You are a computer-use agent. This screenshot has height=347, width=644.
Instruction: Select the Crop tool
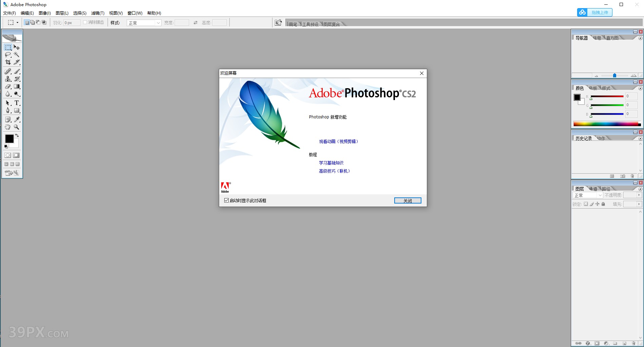tap(8, 62)
